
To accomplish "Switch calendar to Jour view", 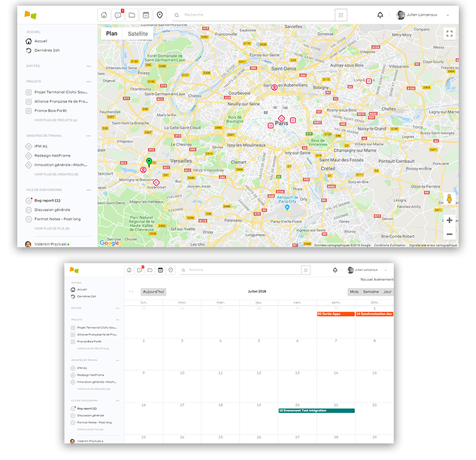I will [x=387, y=292].
